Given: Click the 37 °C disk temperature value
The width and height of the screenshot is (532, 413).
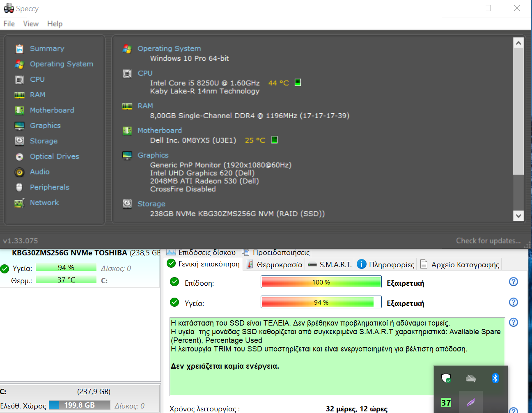Looking at the screenshot, I should 66,280.
